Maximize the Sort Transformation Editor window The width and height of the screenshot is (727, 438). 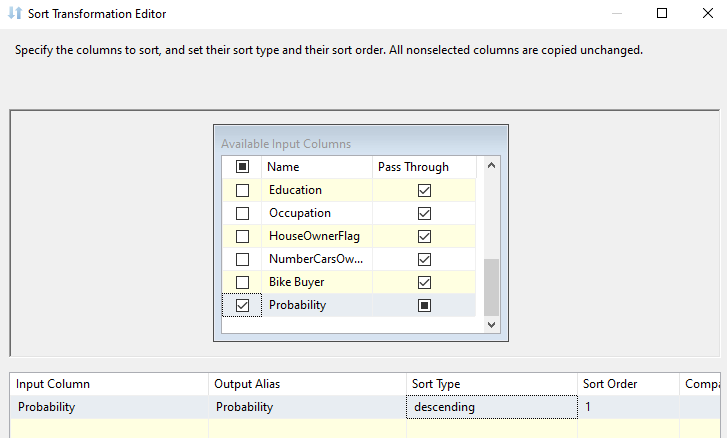point(662,14)
